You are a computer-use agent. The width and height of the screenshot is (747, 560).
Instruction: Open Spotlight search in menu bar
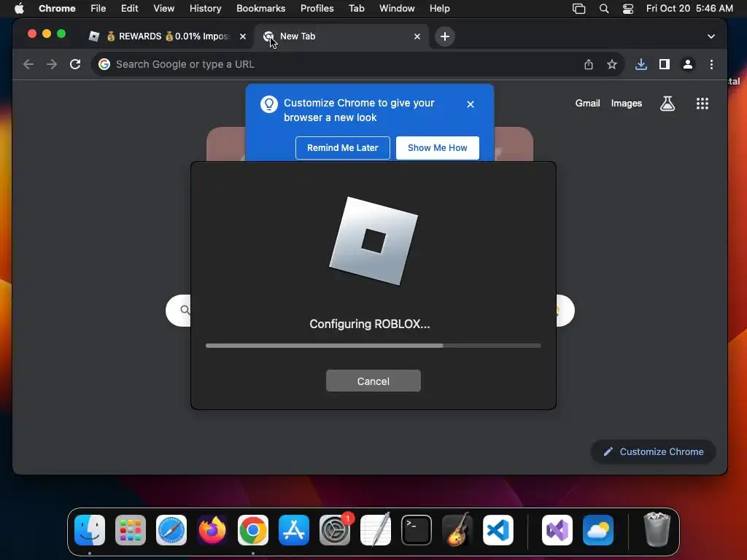603,8
